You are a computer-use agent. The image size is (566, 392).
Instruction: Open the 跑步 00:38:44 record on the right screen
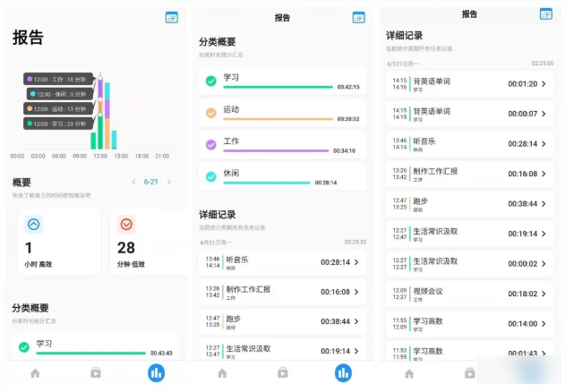tap(469, 204)
